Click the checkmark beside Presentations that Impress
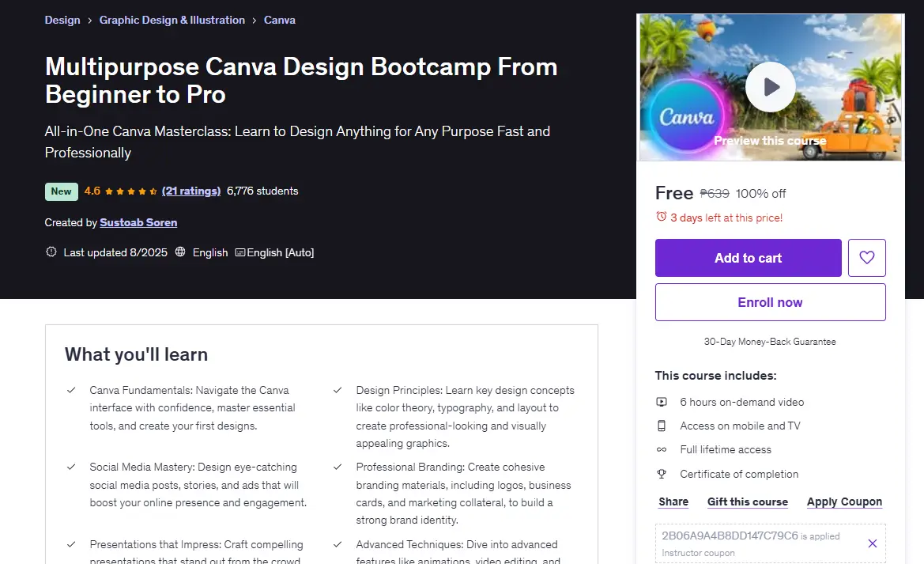Viewport: 924px width, 564px height. click(71, 544)
